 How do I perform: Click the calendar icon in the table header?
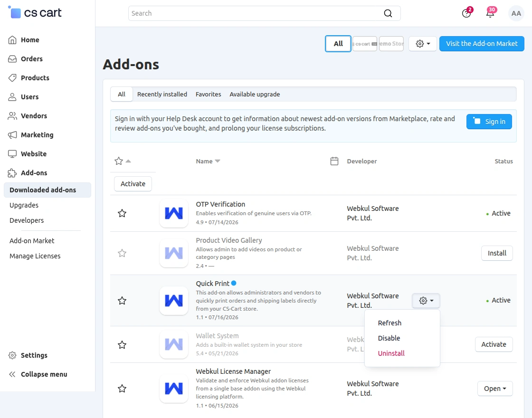coord(334,161)
